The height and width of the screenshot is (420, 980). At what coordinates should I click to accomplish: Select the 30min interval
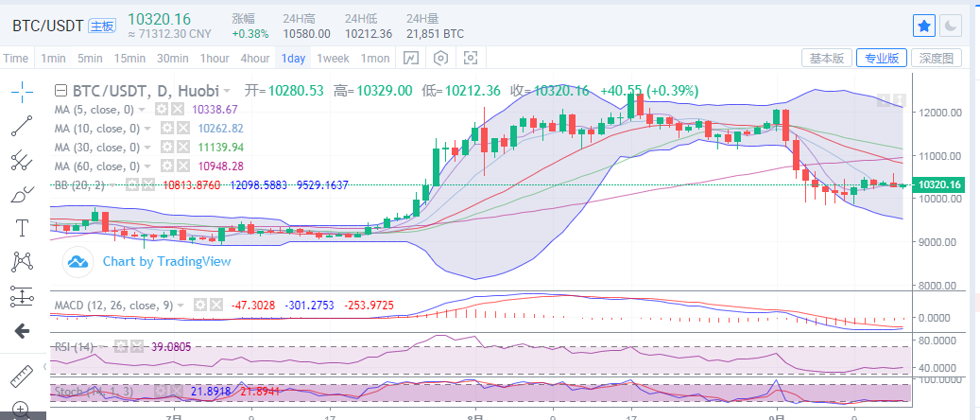pyautogui.click(x=173, y=59)
